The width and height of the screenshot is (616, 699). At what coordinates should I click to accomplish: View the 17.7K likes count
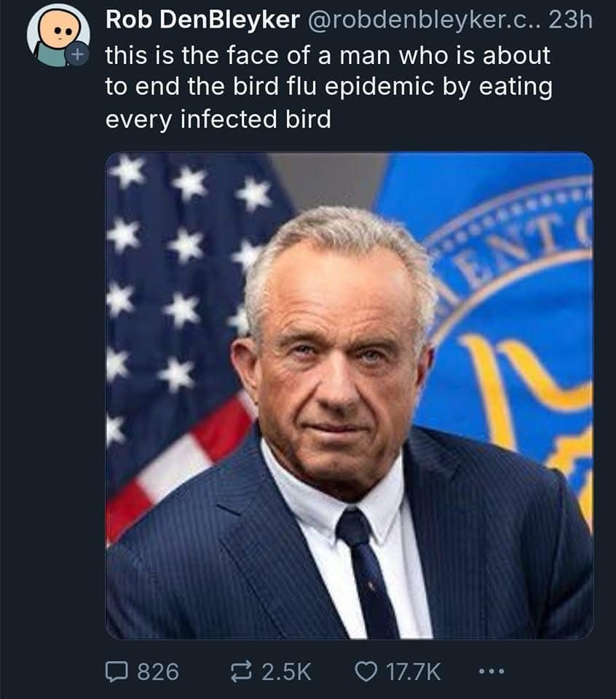(413, 671)
